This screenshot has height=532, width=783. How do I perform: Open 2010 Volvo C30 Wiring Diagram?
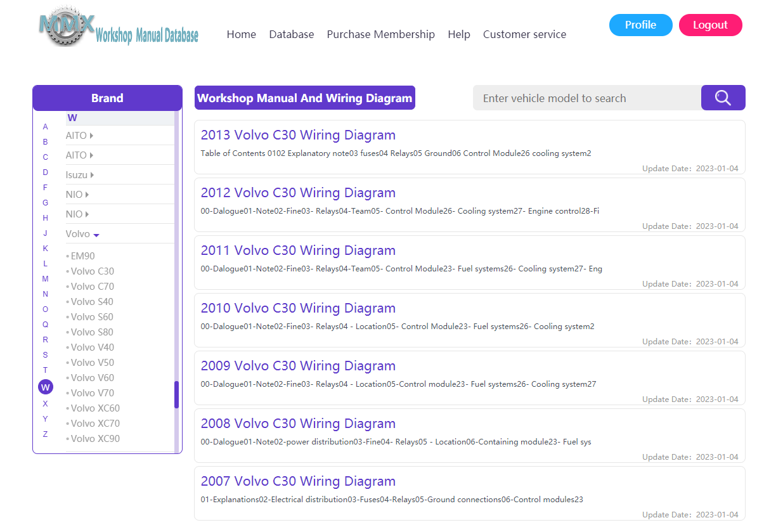(298, 308)
